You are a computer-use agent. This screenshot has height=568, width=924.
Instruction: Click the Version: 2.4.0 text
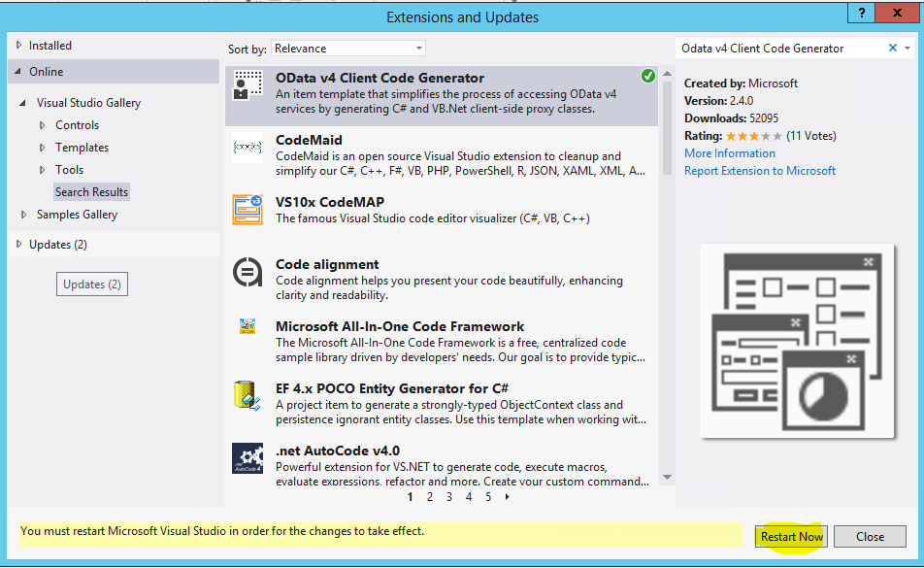[x=718, y=101]
